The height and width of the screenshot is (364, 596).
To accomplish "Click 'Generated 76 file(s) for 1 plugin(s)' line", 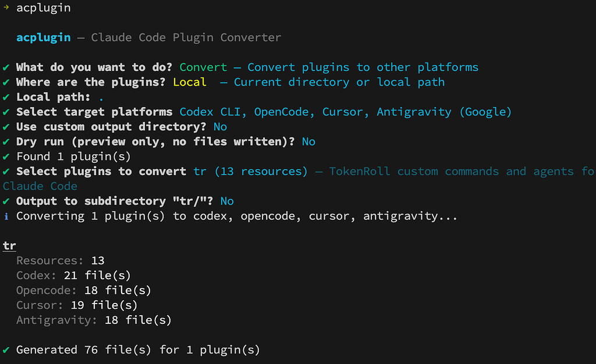I will tap(138, 349).
